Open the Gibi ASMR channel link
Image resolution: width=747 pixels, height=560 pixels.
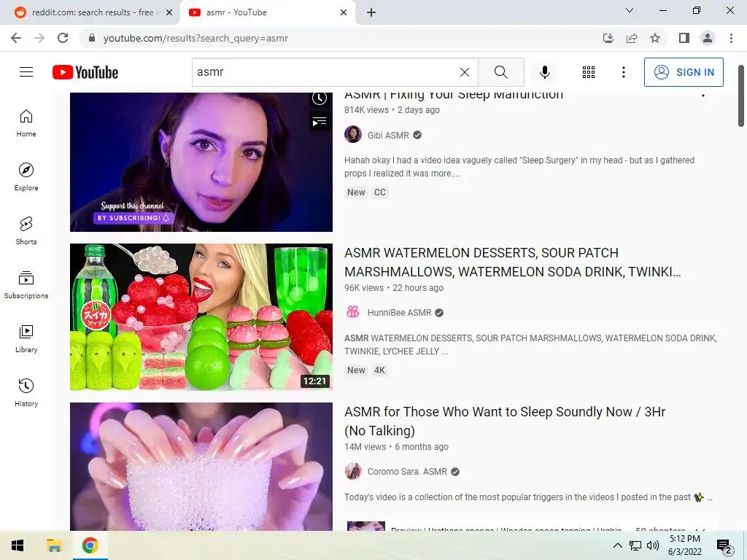click(388, 135)
